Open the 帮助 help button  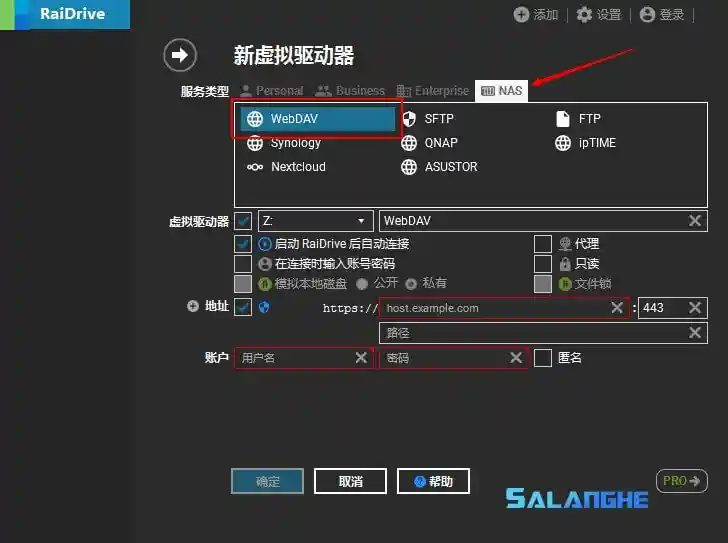[433, 481]
